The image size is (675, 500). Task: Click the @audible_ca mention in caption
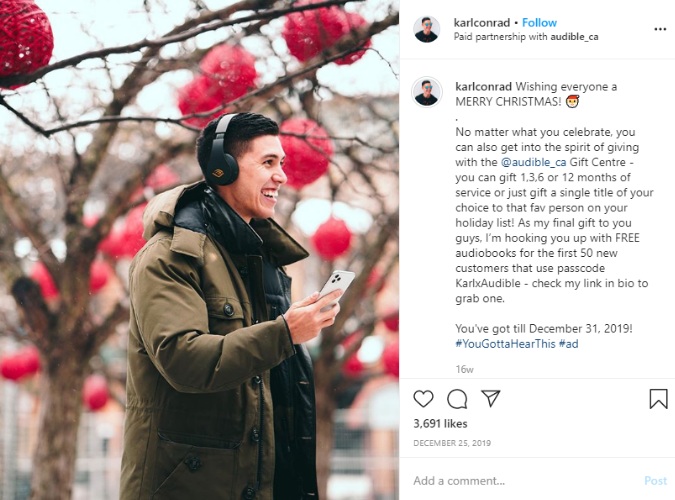pos(533,162)
